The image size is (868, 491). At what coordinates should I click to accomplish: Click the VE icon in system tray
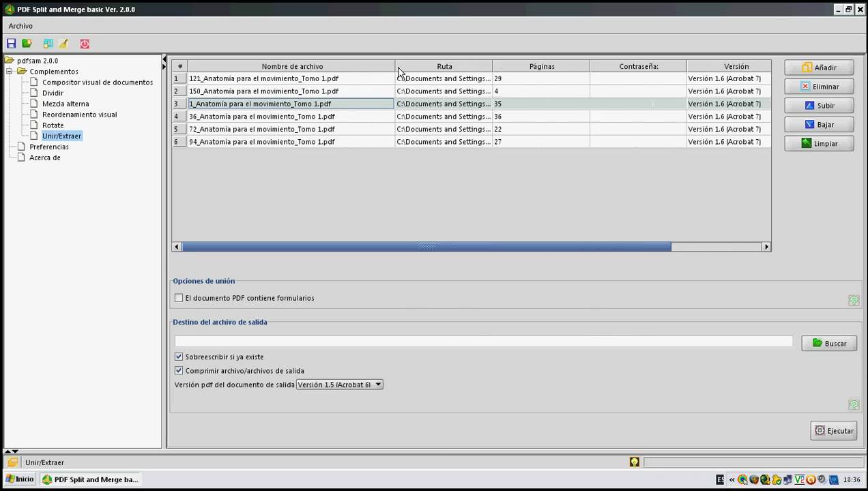[x=800, y=479]
